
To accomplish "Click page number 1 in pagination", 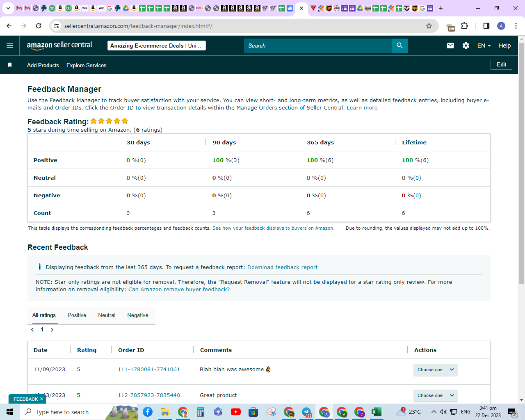I will tap(42, 330).
